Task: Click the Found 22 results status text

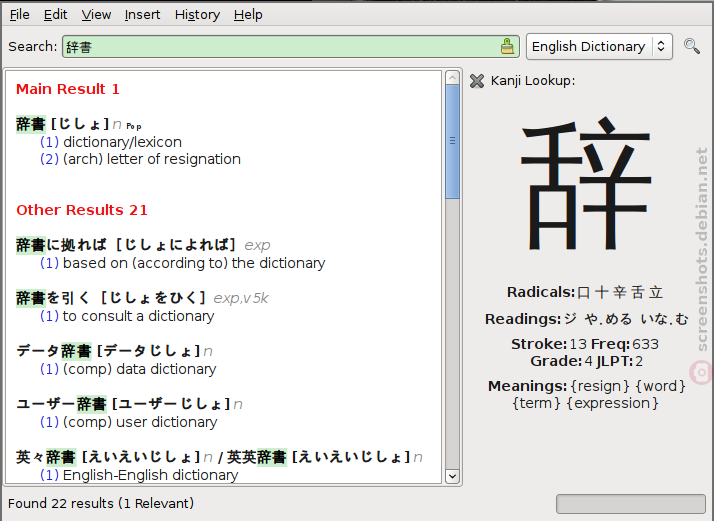Action: (101, 503)
